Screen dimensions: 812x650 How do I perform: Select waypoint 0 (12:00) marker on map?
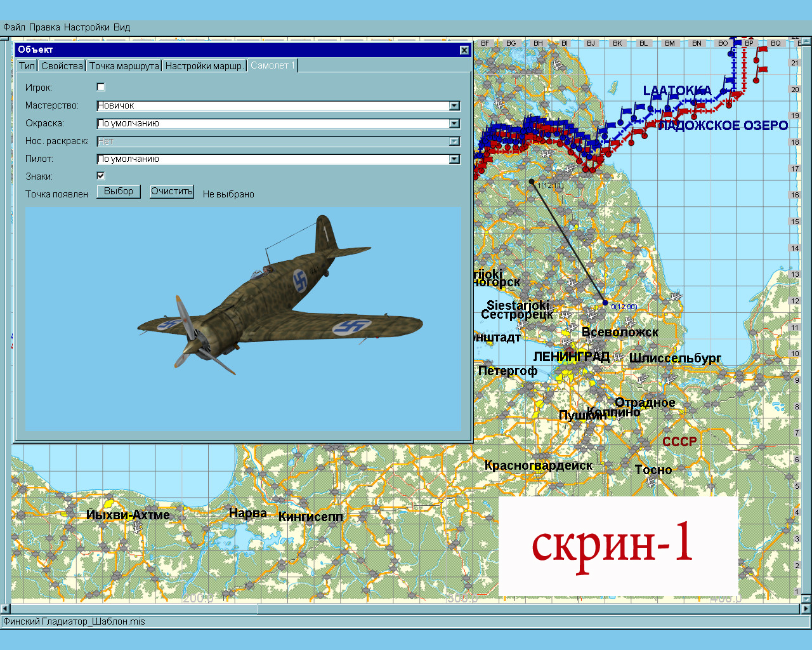(605, 303)
